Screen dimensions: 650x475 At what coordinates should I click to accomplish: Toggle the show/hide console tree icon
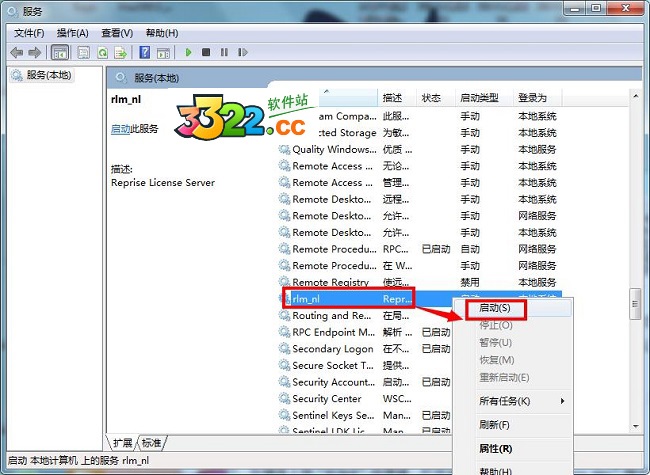pyautogui.click(x=60, y=53)
